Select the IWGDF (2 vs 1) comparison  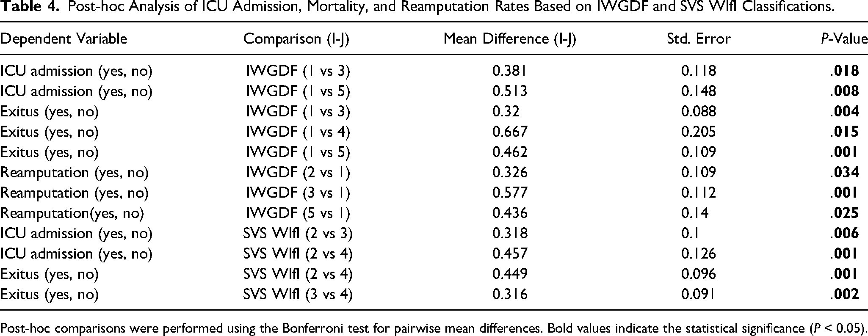tap(298, 173)
